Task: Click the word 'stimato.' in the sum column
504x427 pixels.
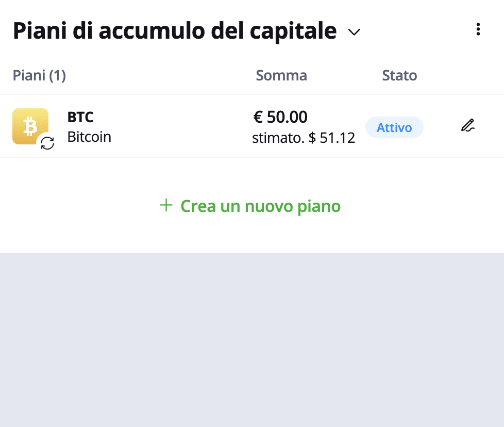Action: coord(278,138)
